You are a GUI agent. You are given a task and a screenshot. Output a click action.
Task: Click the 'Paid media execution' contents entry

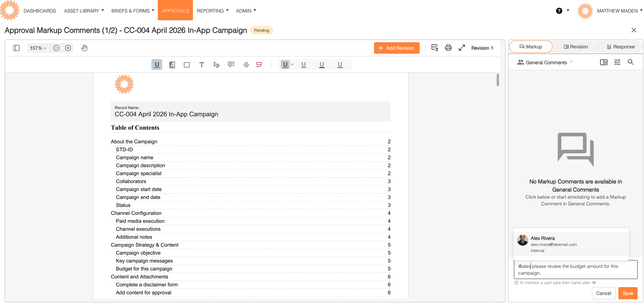140,221
